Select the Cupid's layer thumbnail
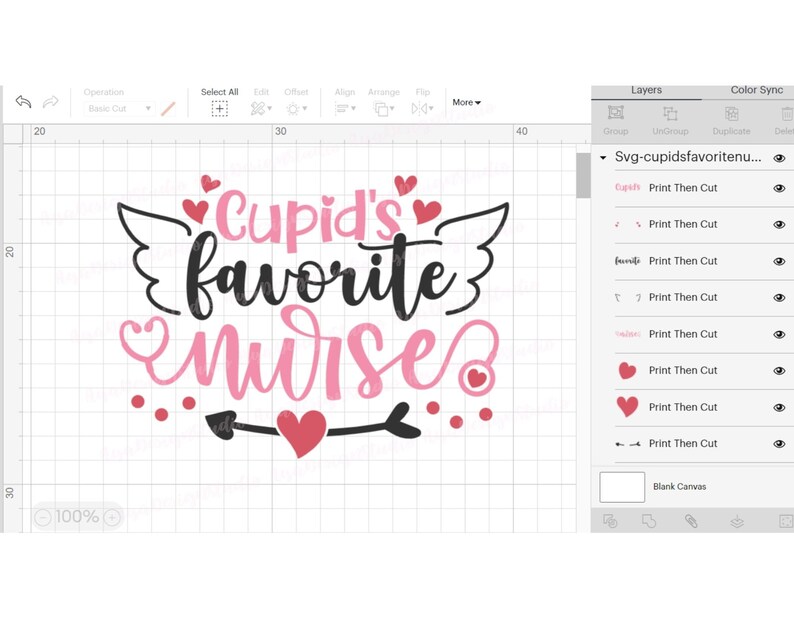The width and height of the screenshot is (794, 643). pos(628,188)
